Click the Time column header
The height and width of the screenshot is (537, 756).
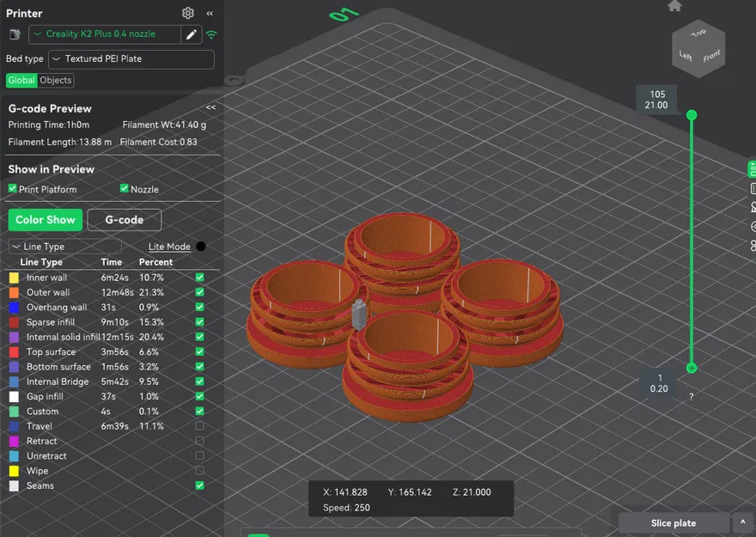point(112,262)
